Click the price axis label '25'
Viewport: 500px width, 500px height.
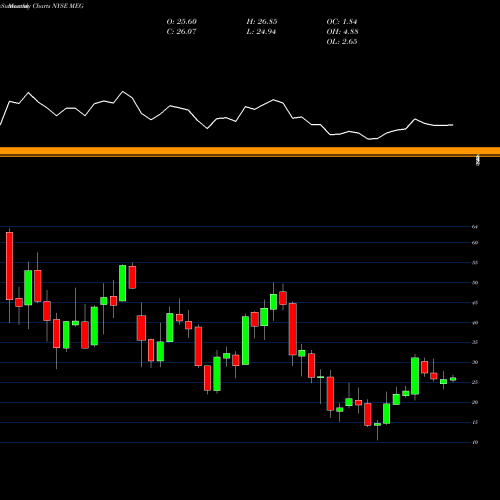(x=475, y=383)
